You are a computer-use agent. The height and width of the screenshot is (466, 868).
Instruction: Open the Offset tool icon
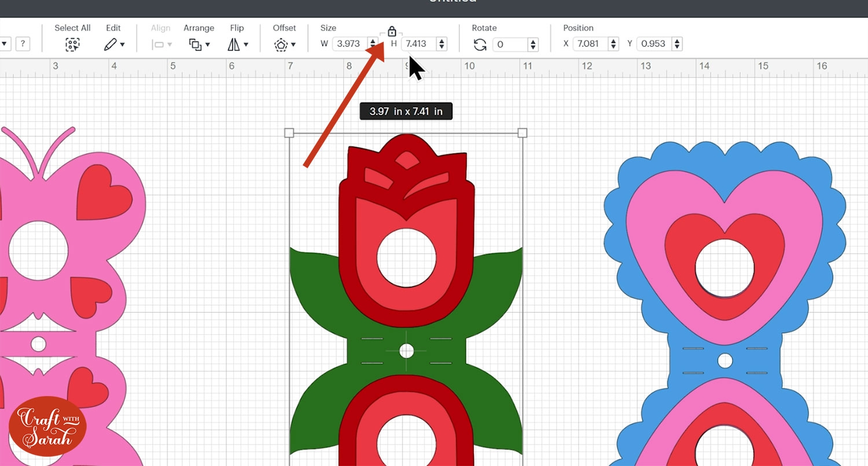(281, 44)
